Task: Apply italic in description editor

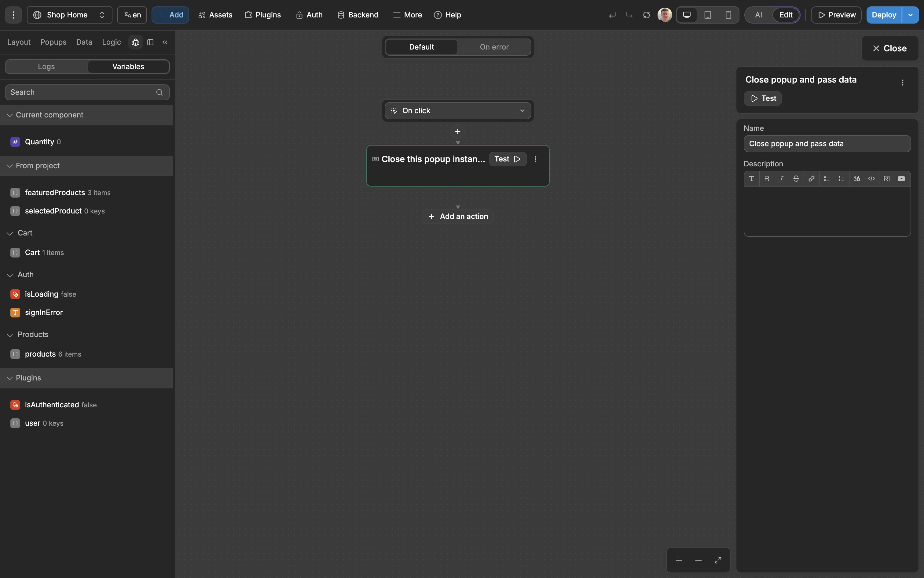Action: (782, 179)
